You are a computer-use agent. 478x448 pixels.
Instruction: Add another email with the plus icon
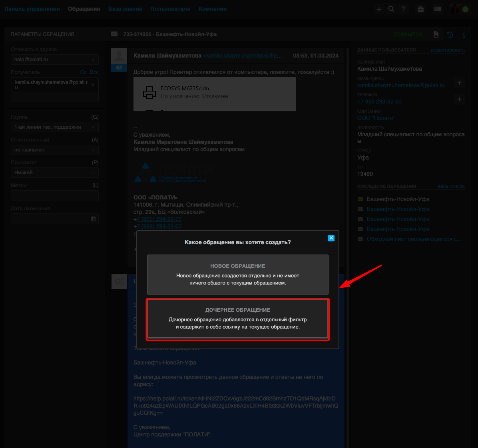coord(459,83)
